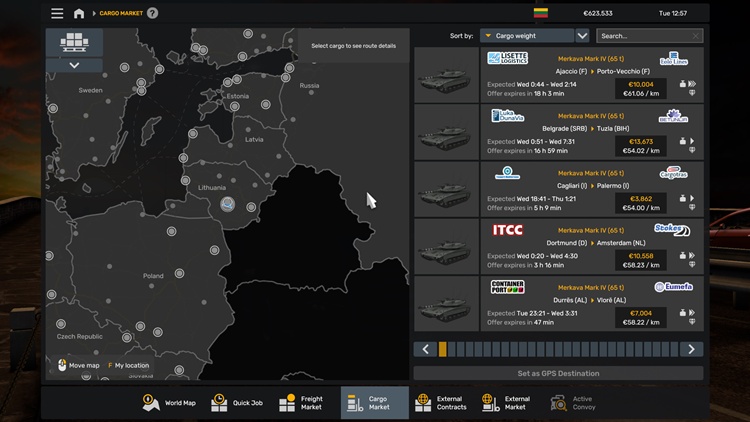
Task: Open Quick Job from bottom bar
Action: point(237,403)
